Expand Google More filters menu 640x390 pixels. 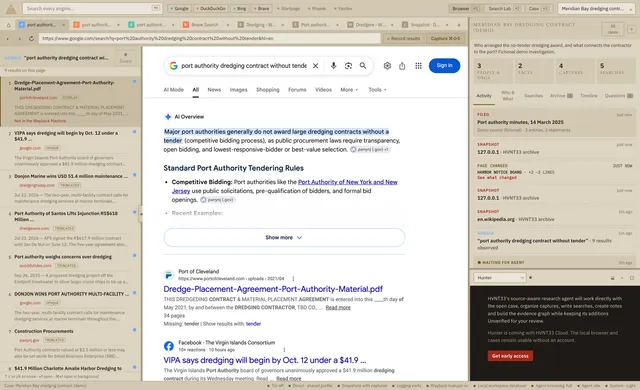[349, 90]
